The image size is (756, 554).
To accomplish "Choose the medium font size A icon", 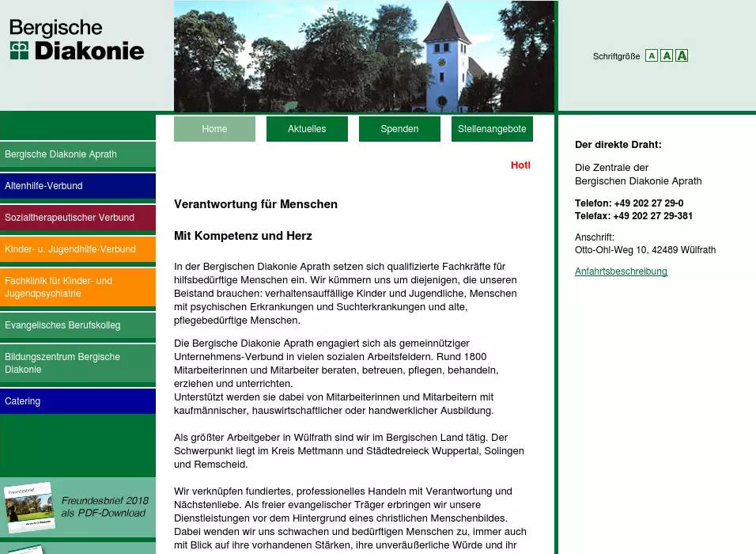I will tap(667, 55).
